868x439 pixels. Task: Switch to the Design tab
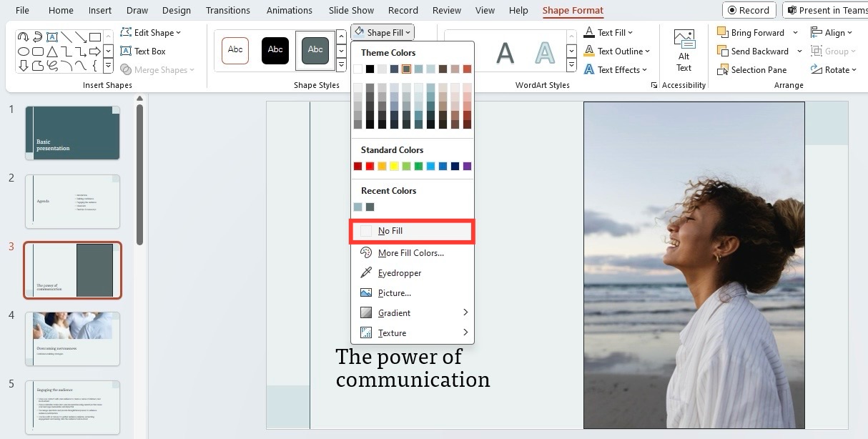coord(177,10)
